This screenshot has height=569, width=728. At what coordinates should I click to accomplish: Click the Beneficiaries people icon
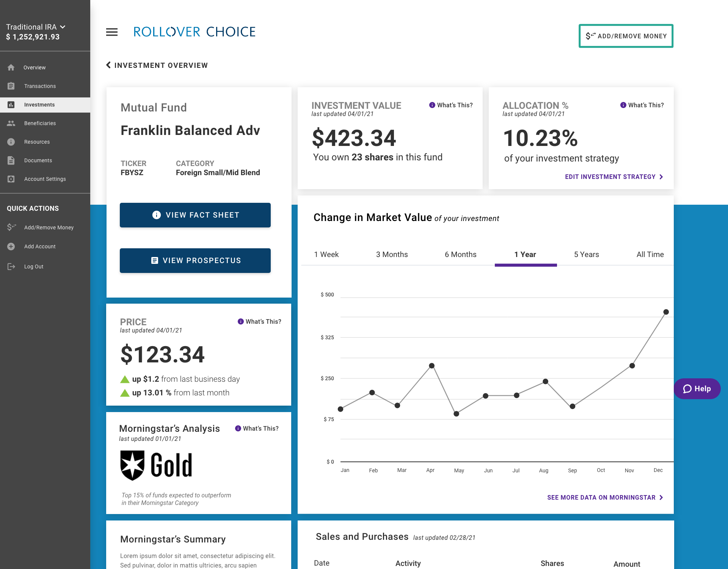11,123
